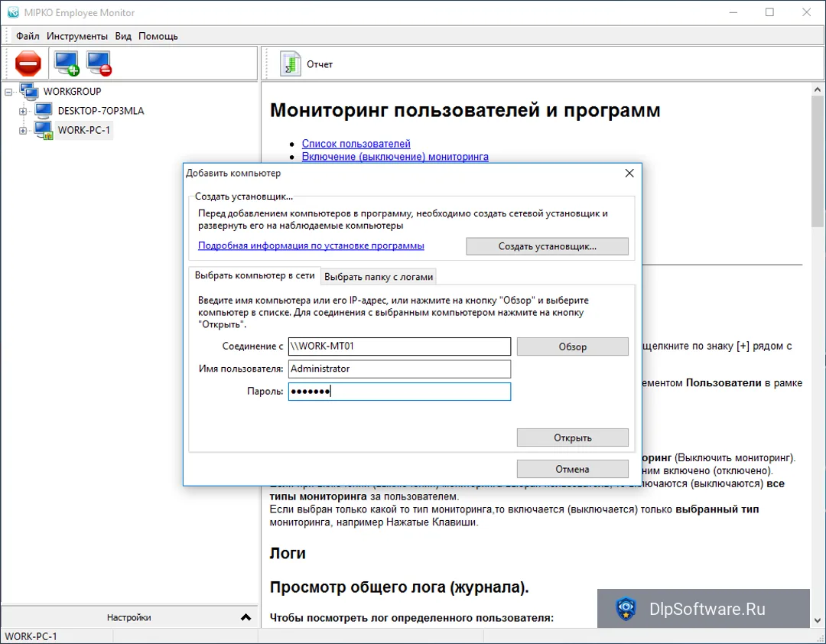Viewport: 826px width, 644px height.
Task: Click the help pane vertical scrollbar thumb
Action: [x=817, y=161]
